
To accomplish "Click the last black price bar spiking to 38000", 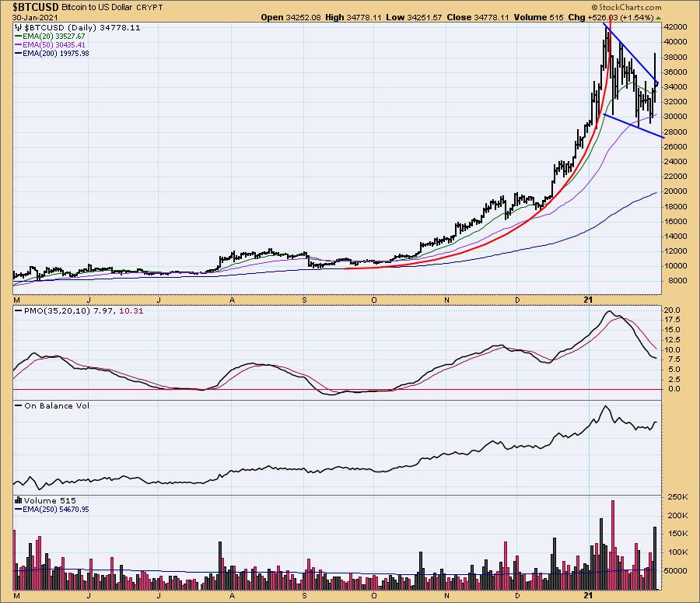I will tap(654, 78).
